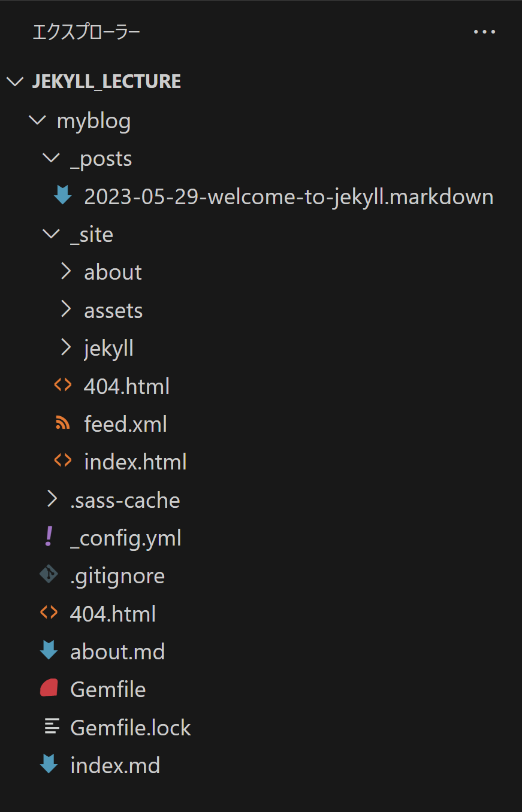This screenshot has width=522, height=812.
Task: Click the markdown arrow icon beside about.md
Action: click(x=49, y=651)
